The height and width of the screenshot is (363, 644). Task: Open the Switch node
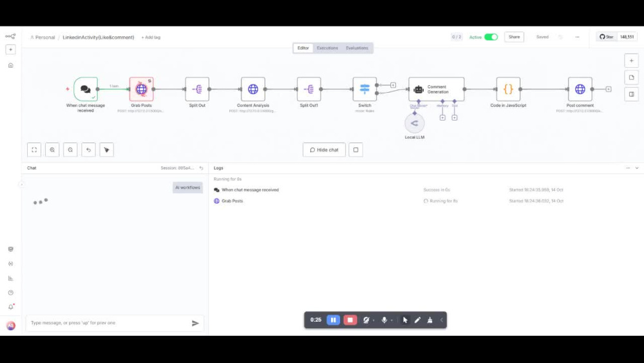pos(365,89)
